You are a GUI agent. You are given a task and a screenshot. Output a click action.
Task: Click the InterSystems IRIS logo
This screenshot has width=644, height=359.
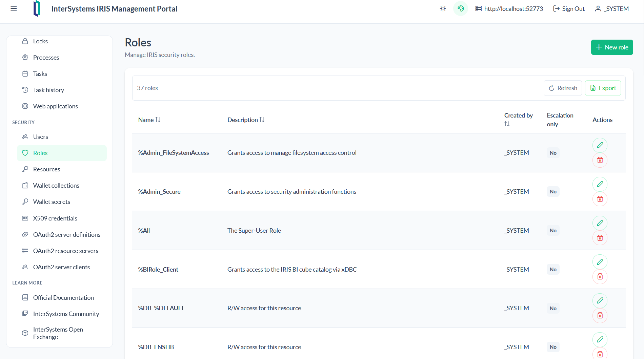(37, 8)
